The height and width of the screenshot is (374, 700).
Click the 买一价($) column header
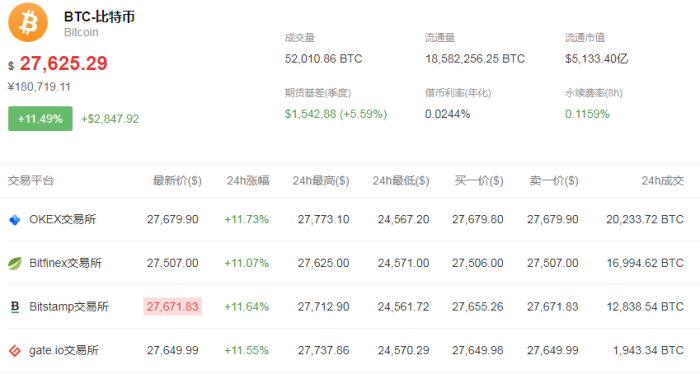coord(479,181)
